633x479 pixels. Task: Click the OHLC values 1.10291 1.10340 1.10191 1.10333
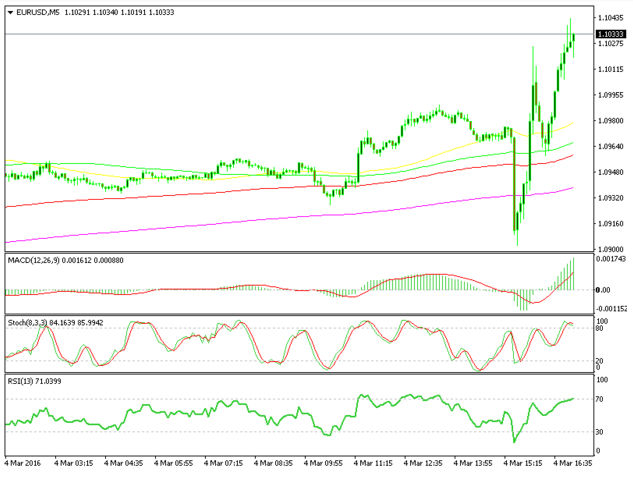(119, 13)
